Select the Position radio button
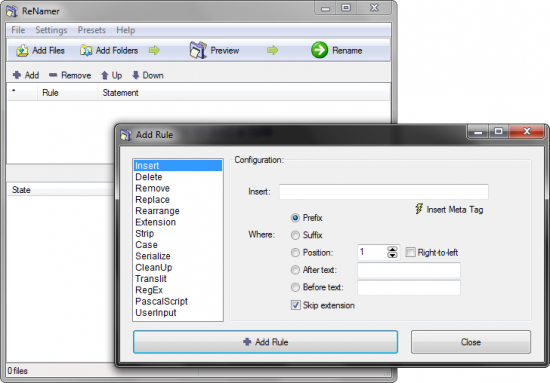Image resolution: width=550 pixels, height=383 pixels. (295, 253)
